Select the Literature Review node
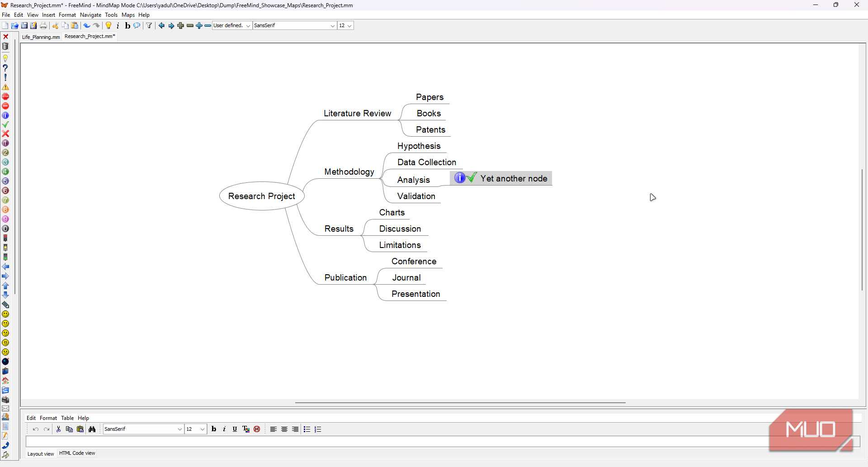This screenshot has height=467, width=868. [357, 114]
